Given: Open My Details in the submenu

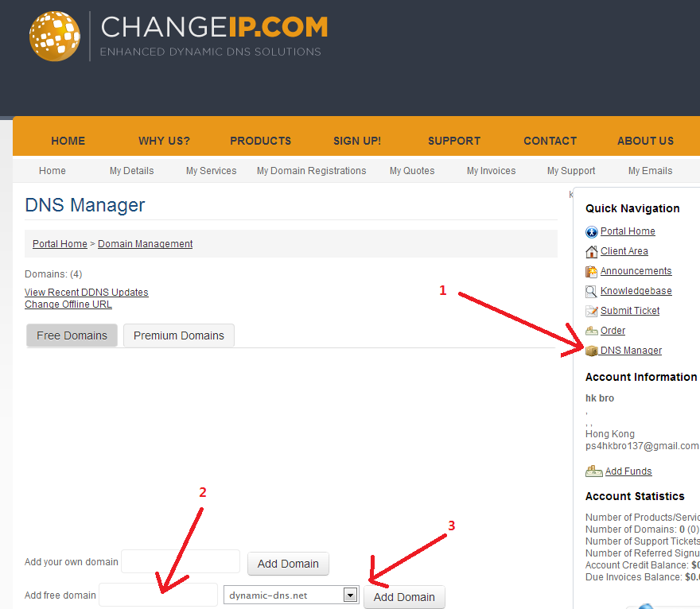Looking at the screenshot, I should pos(132,171).
